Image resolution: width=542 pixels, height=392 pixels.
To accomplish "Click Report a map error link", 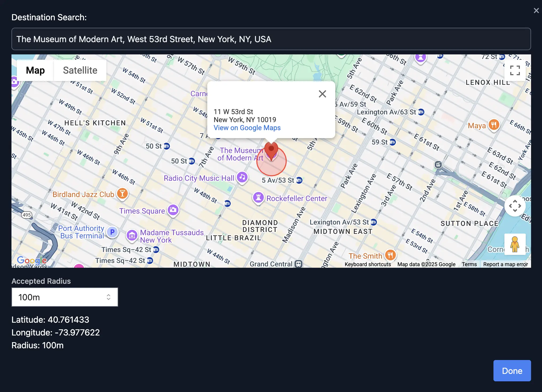I will [x=505, y=264].
